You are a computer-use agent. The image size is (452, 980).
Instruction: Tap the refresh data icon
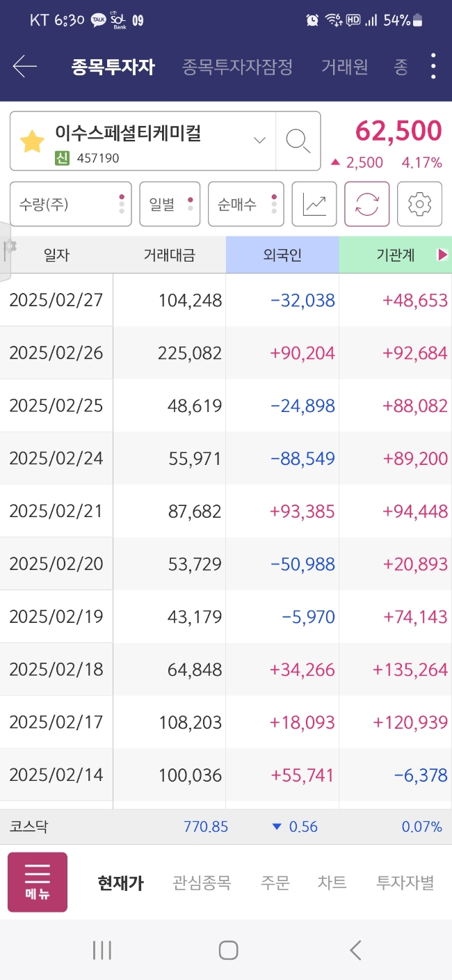[367, 204]
